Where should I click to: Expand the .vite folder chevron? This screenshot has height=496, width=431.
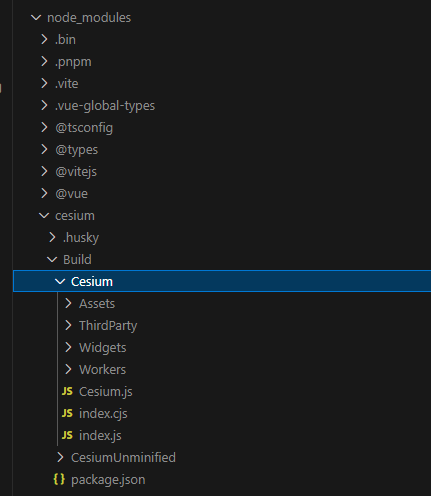44,83
